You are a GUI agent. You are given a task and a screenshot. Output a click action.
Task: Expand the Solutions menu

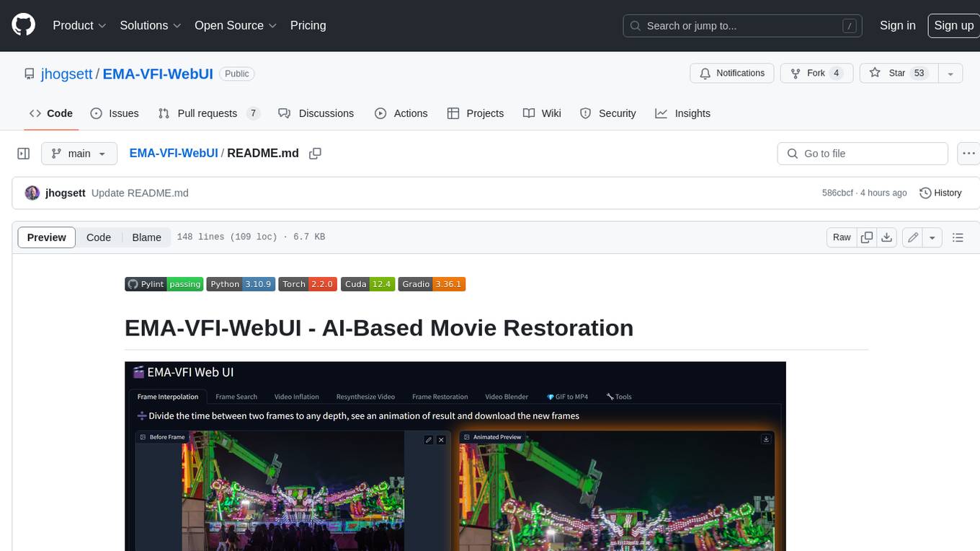[149, 25]
